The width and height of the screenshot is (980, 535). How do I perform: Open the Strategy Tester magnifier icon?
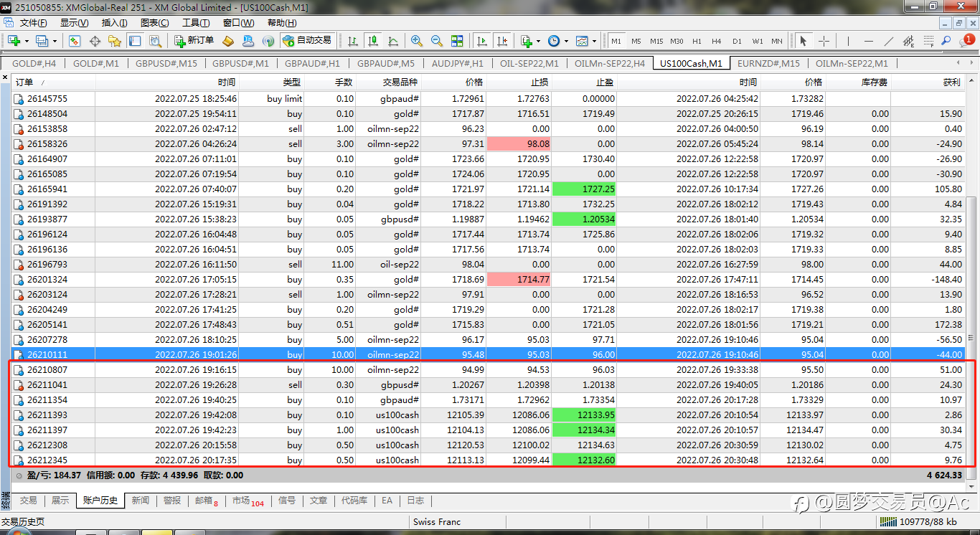(155, 41)
